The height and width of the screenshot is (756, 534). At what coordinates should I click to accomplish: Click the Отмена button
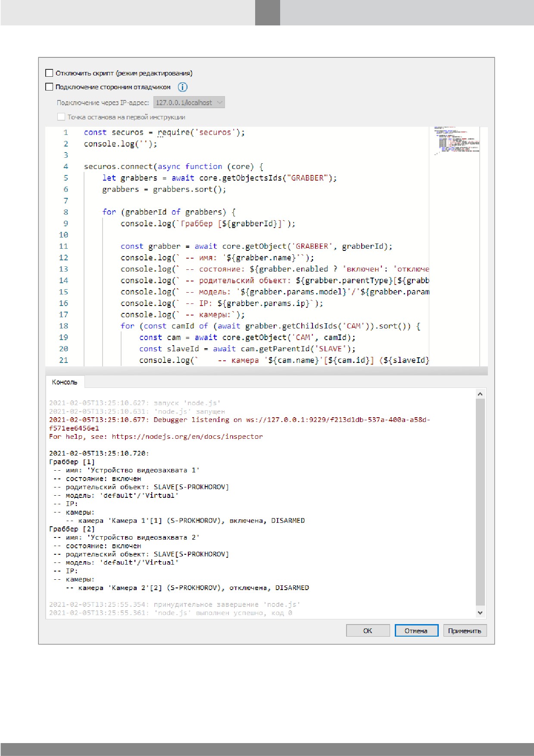[x=416, y=631]
